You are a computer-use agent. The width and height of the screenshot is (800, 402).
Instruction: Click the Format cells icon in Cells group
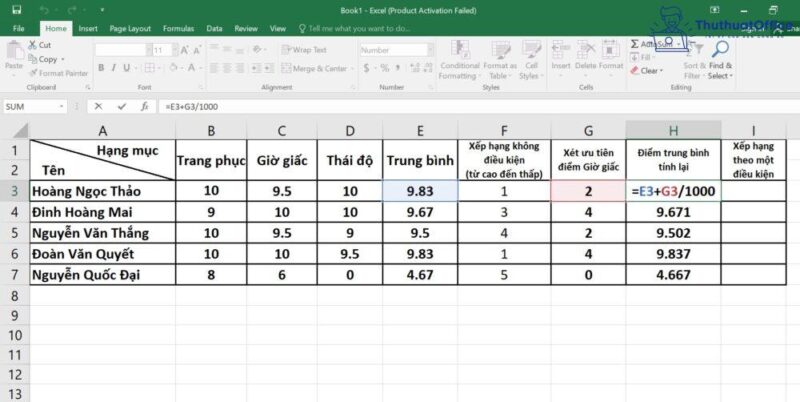point(610,50)
